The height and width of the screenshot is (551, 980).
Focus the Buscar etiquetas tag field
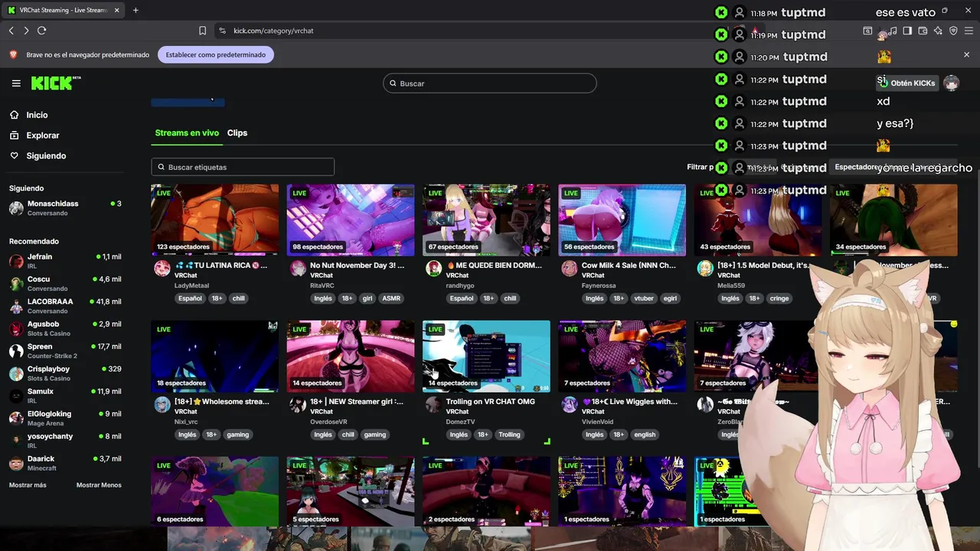pyautogui.click(x=243, y=167)
